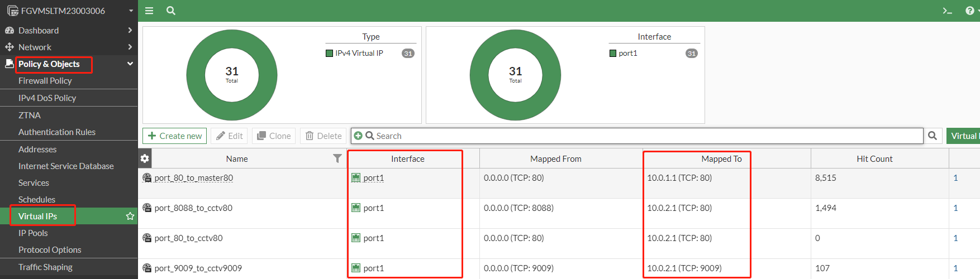Click the Create new button
Image resolution: width=980 pixels, height=279 pixels.
point(174,136)
